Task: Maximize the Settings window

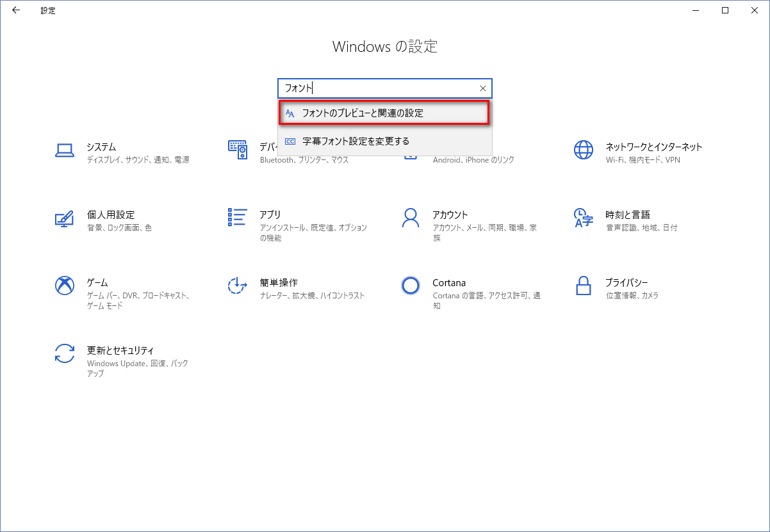Action: (x=725, y=10)
